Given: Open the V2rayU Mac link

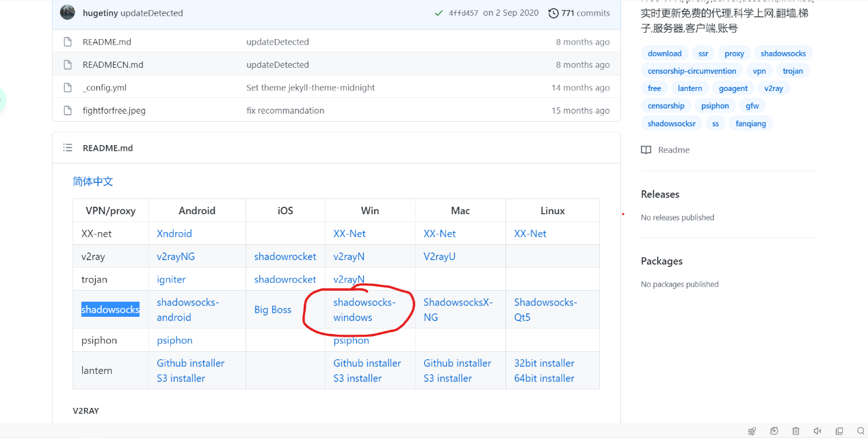Looking at the screenshot, I should pyautogui.click(x=439, y=257).
